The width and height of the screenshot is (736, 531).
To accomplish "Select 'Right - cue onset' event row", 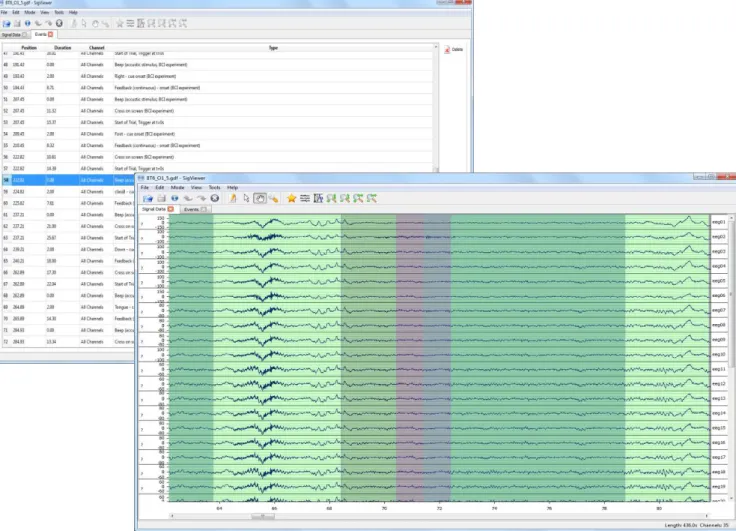I will click(217, 76).
